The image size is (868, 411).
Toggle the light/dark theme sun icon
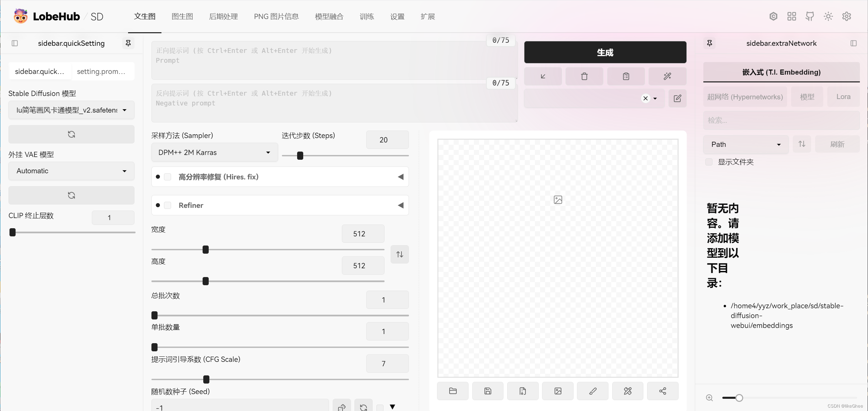pyautogui.click(x=828, y=16)
